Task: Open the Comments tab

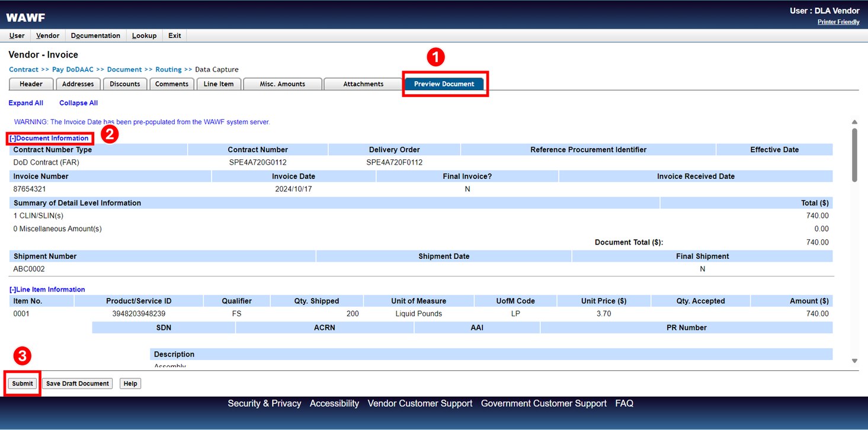Action: point(172,84)
